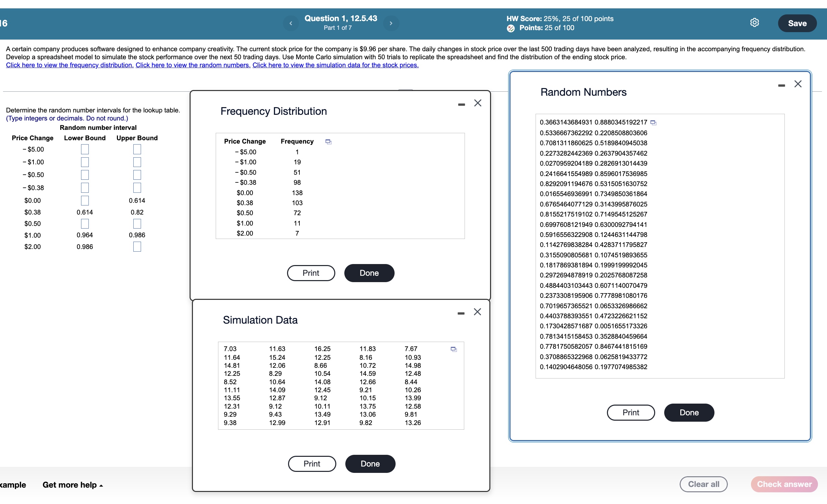Click copy icon in Simulation Data table
827x504 pixels.
coord(454,349)
